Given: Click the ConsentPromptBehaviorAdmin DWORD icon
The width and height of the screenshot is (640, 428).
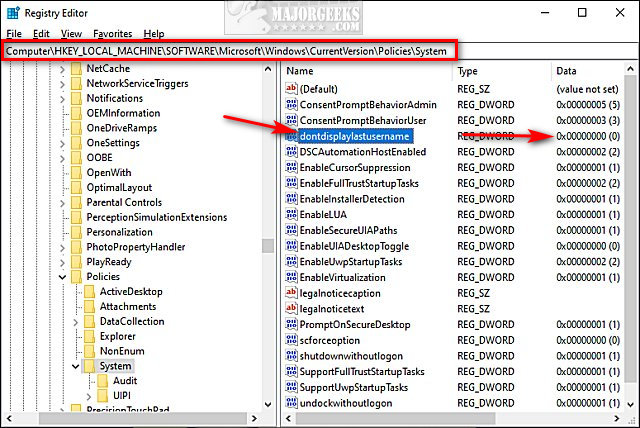Looking at the screenshot, I should (x=291, y=104).
